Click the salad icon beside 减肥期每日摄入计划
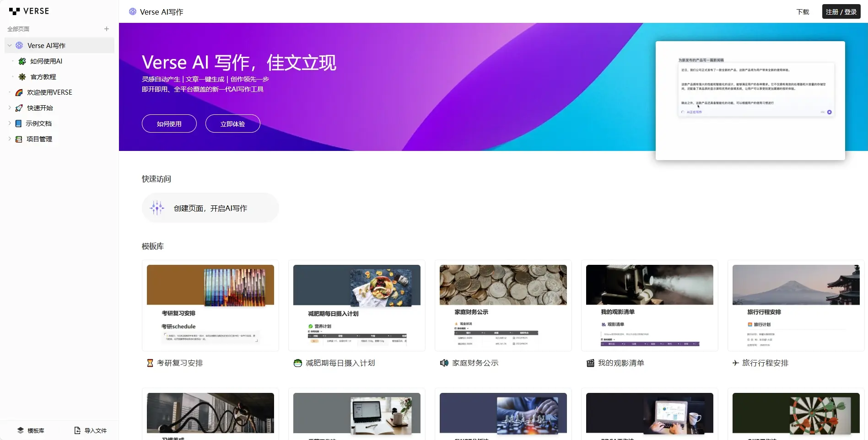The height and width of the screenshot is (440, 868). point(297,363)
